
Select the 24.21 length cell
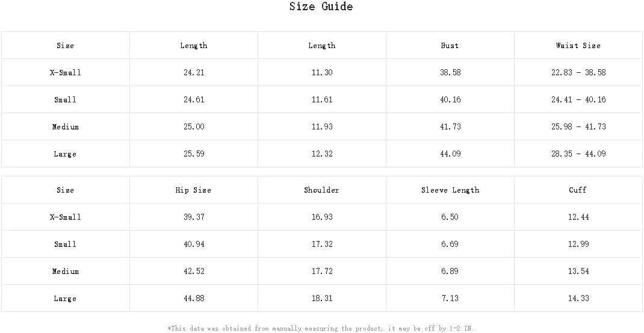[x=194, y=73]
